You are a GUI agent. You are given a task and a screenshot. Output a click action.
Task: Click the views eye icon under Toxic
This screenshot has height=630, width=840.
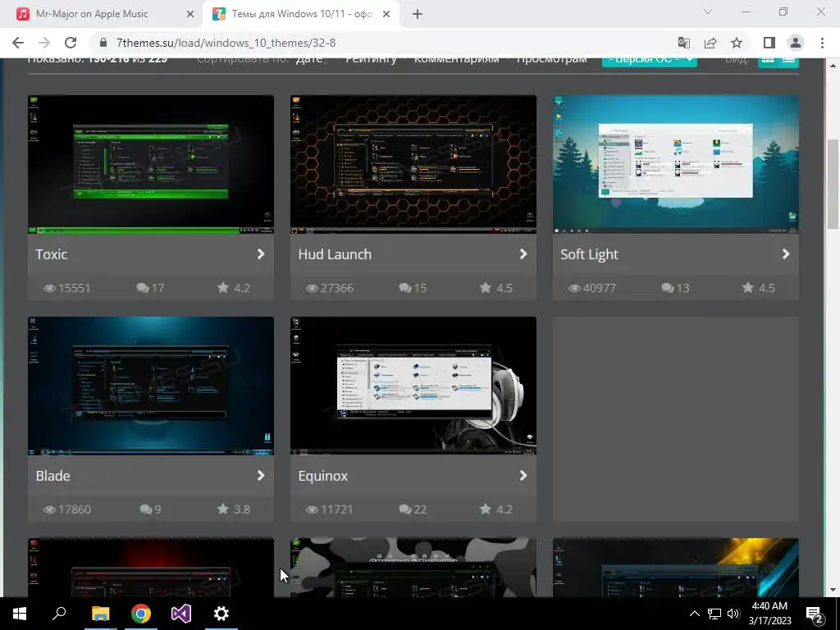point(49,288)
